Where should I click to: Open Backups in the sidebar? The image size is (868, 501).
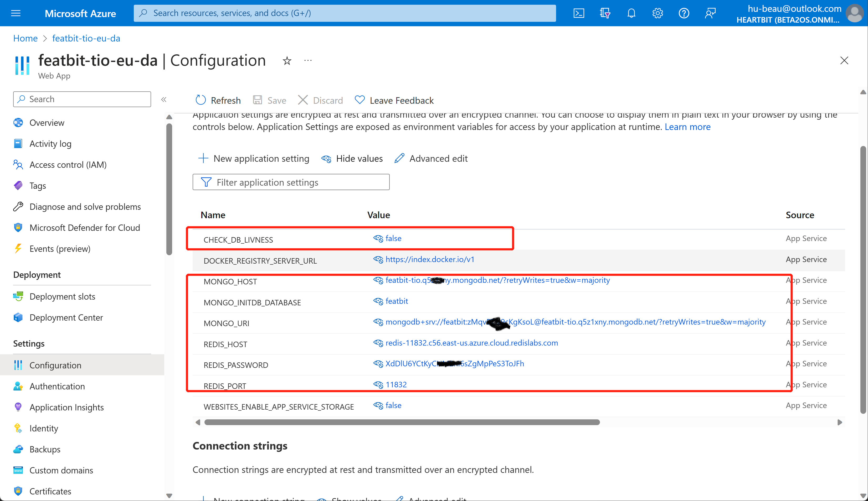pyautogui.click(x=45, y=449)
